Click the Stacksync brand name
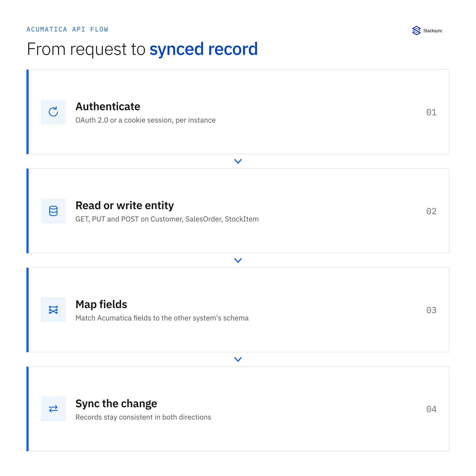Image resolution: width=476 pixels, height=476 pixels. pyautogui.click(x=433, y=31)
